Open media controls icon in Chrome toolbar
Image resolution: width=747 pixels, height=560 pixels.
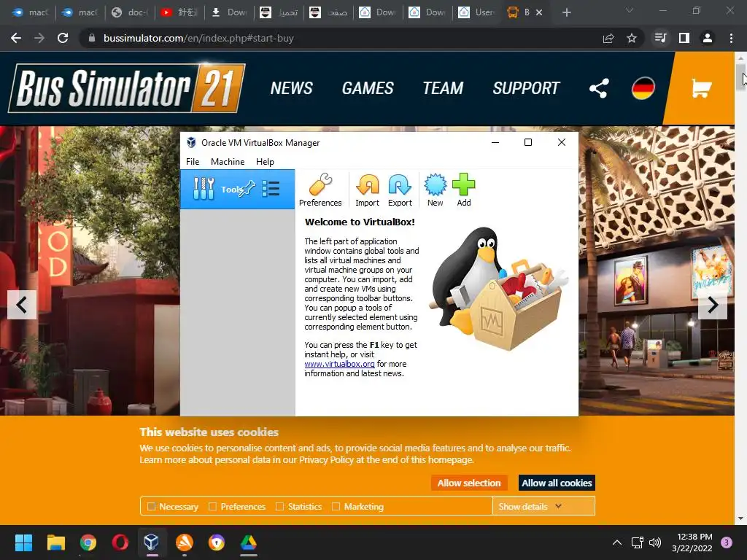pyautogui.click(x=661, y=38)
